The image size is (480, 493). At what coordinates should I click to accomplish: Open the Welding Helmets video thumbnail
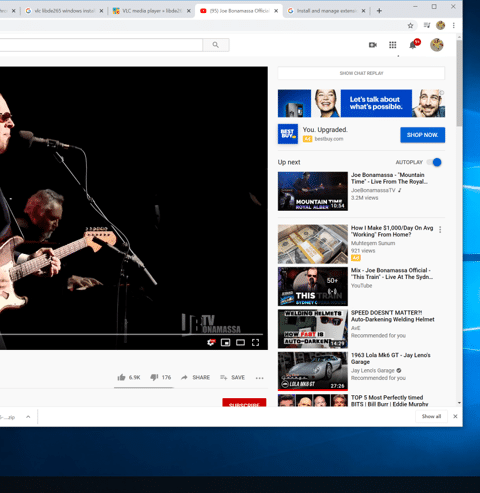click(x=313, y=329)
